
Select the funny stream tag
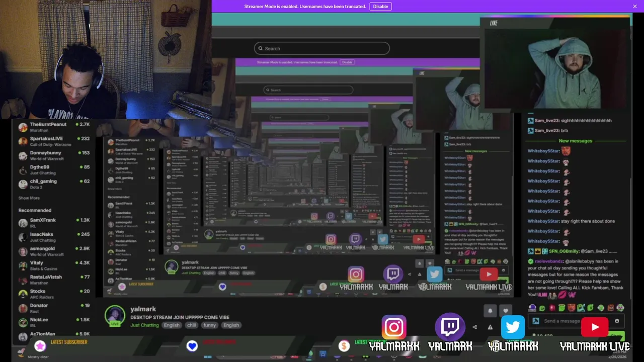210,325
